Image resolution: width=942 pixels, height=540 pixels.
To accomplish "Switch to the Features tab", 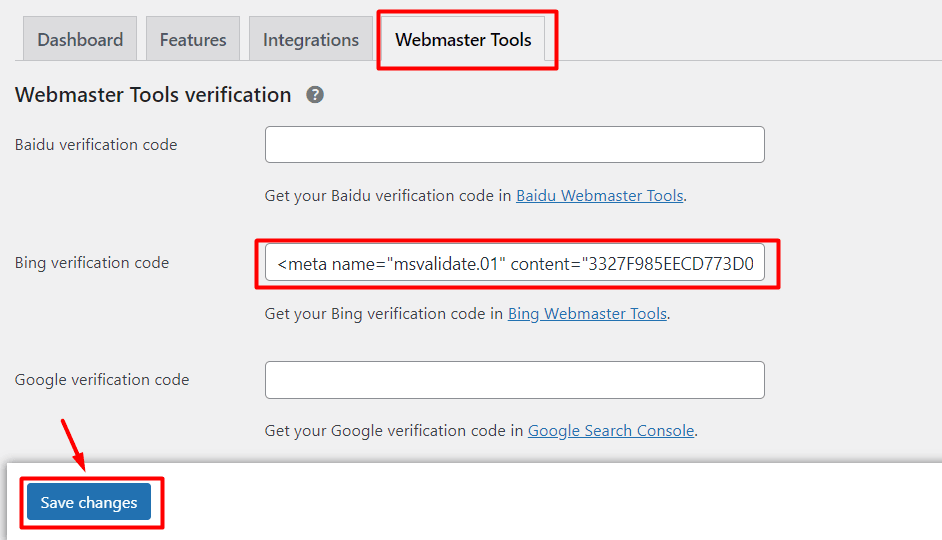I will (x=193, y=40).
